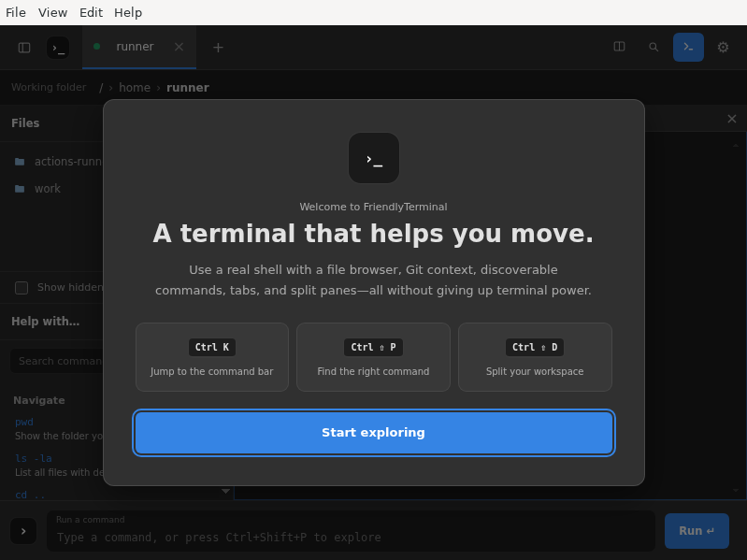Open the Edit menu
Screen dimensions: 747x560
click(x=91, y=12)
